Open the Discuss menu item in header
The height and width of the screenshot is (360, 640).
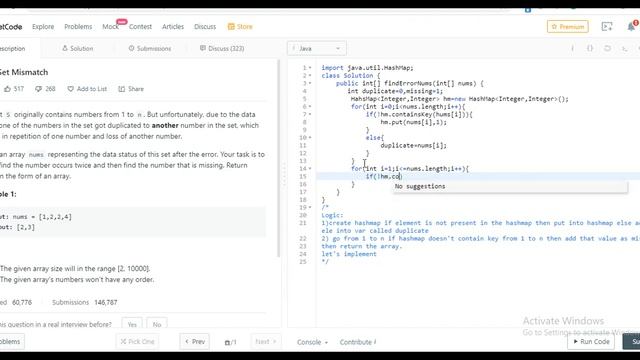point(205,27)
